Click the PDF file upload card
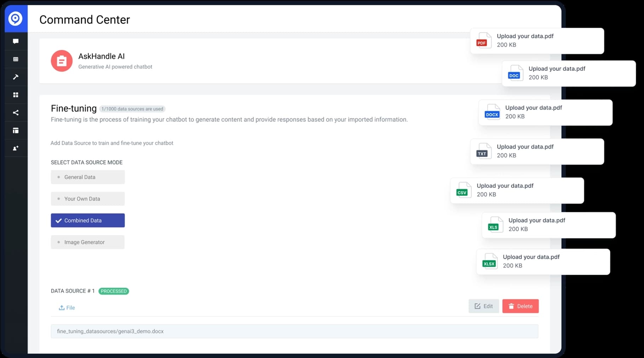Screen dimensions: 644x358 pos(536,41)
